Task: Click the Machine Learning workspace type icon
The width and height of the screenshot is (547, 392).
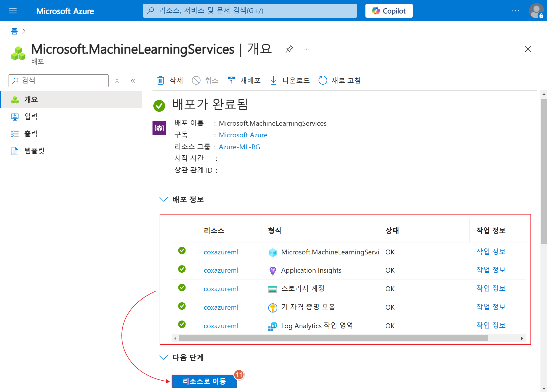Action: pyautogui.click(x=273, y=252)
